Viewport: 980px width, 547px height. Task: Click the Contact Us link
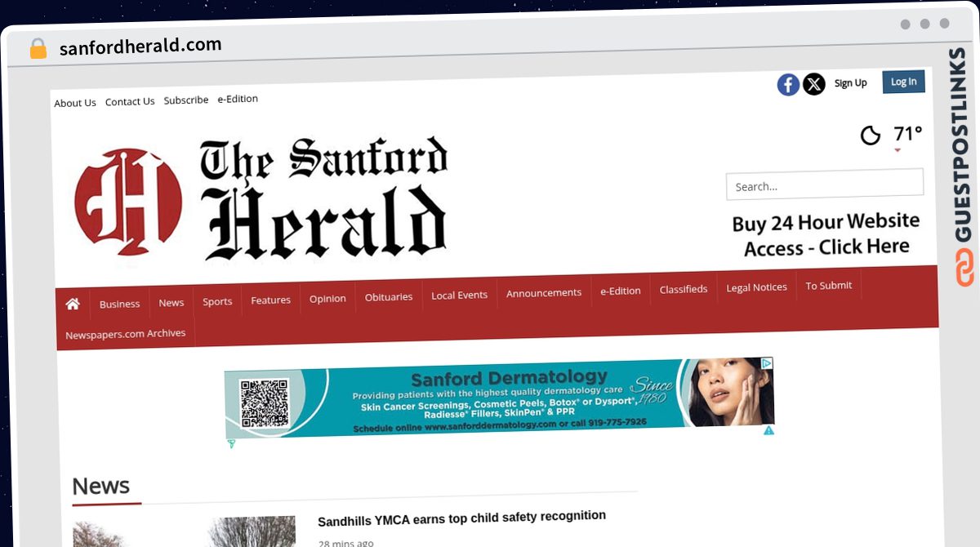pyautogui.click(x=130, y=101)
